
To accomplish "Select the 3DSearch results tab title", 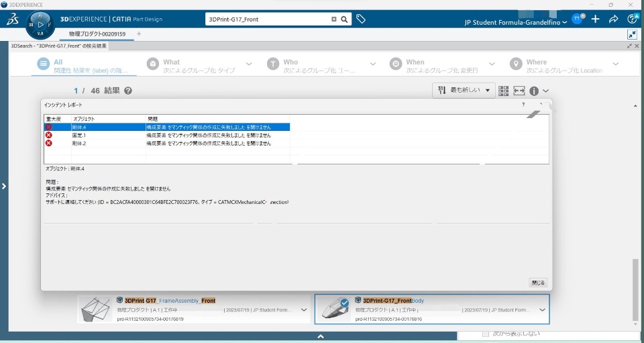I will click(59, 46).
